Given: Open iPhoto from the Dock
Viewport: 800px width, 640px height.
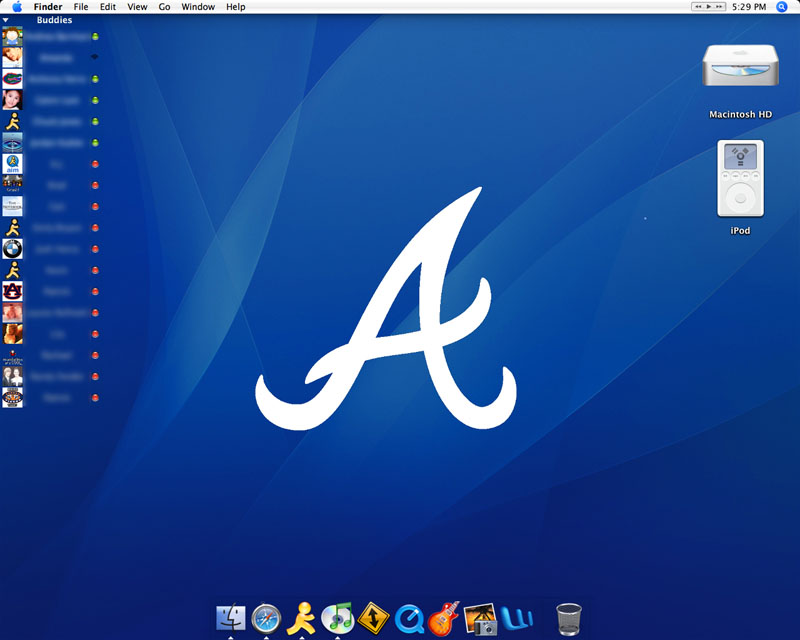Looking at the screenshot, I should (x=480, y=619).
